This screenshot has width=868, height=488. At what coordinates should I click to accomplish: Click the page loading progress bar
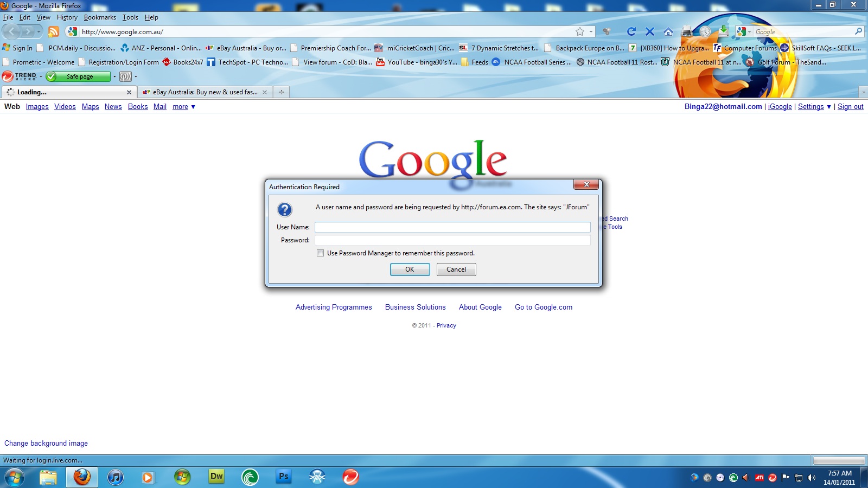[839, 460]
